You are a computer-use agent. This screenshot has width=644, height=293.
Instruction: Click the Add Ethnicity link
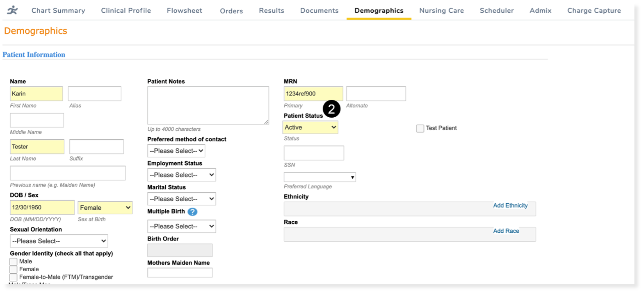coord(510,206)
